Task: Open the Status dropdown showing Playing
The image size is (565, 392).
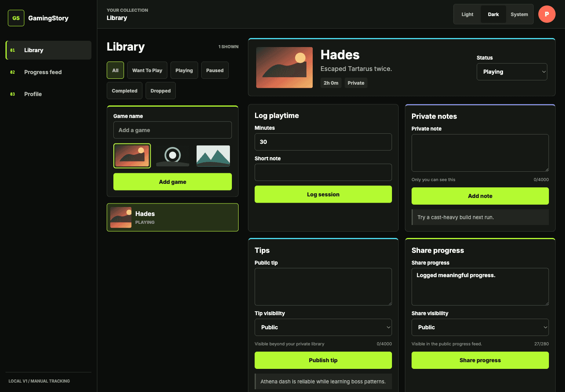Action: pyautogui.click(x=512, y=72)
